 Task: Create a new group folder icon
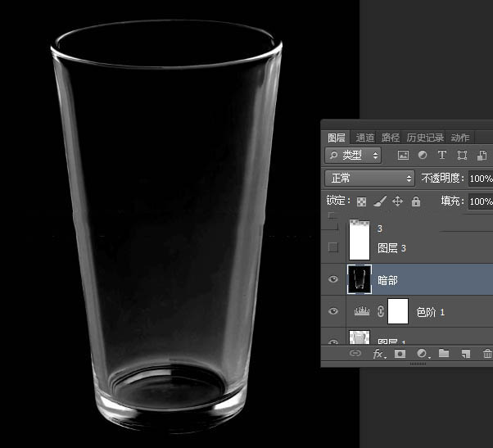point(444,353)
